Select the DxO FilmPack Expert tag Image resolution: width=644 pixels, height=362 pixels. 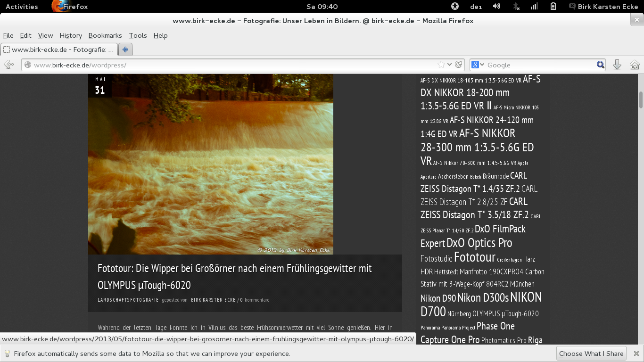[473, 236]
